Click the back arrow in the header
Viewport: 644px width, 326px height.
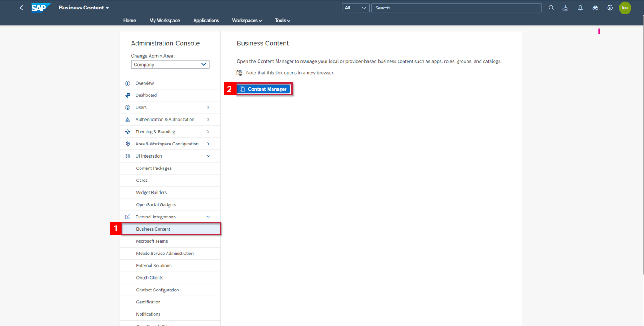pos(21,8)
